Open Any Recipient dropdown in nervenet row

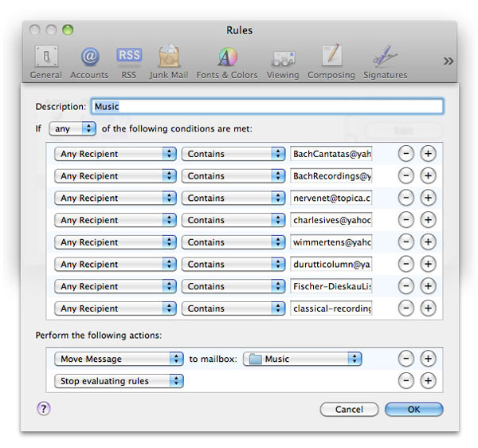pyautogui.click(x=116, y=198)
